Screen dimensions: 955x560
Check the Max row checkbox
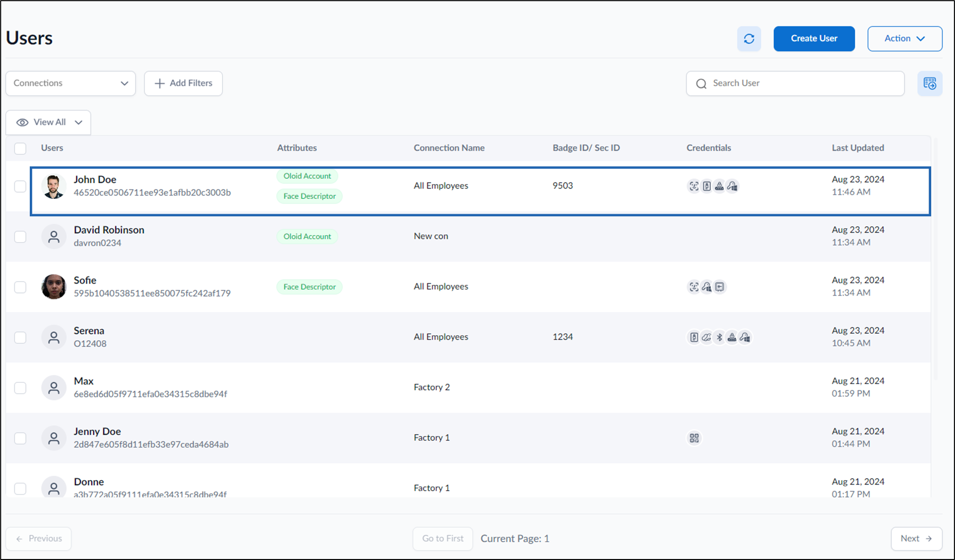tap(20, 387)
